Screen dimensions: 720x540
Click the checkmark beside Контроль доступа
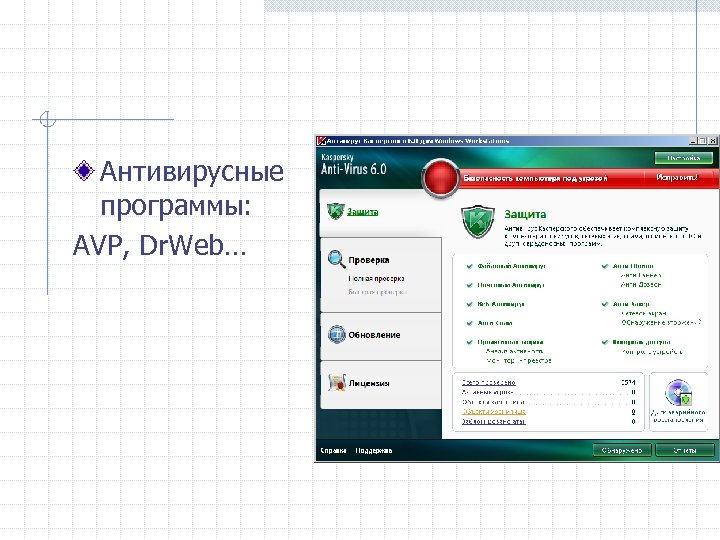[605, 343]
